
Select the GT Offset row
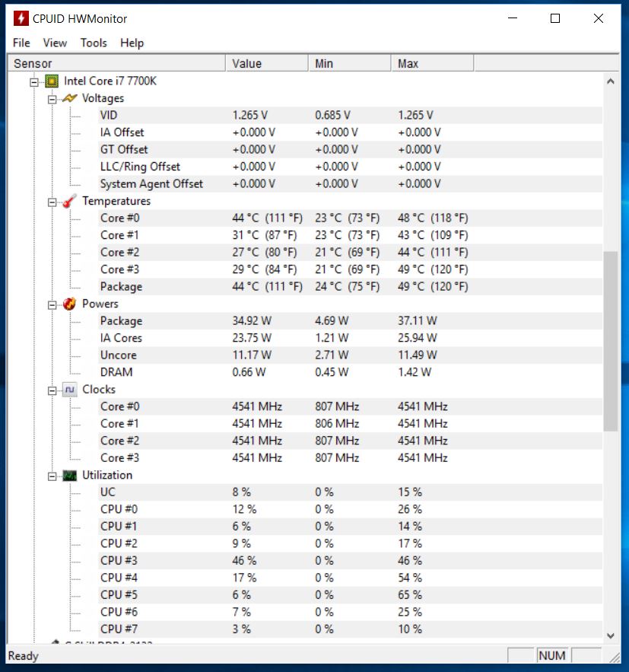pyautogui.click(x=350, y=150)
